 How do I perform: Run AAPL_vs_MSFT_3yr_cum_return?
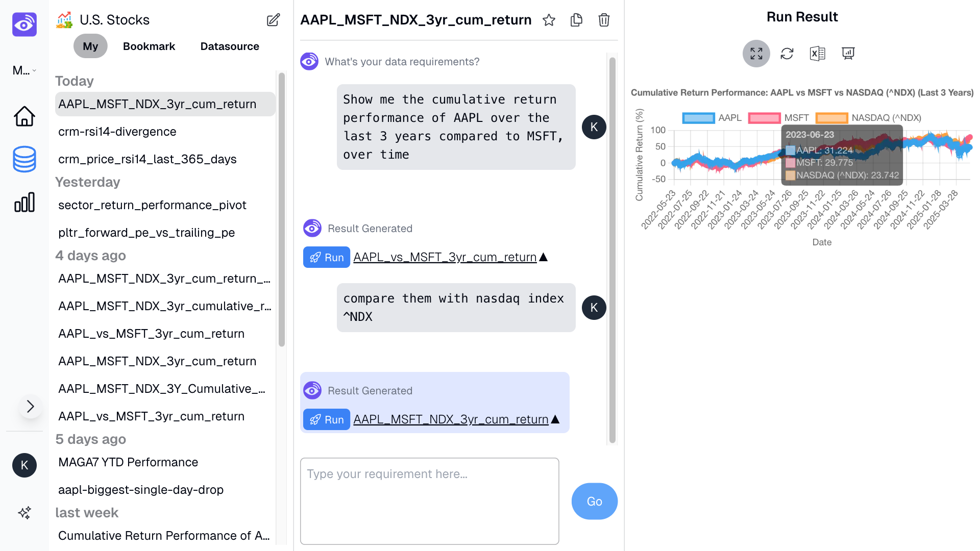327,257
